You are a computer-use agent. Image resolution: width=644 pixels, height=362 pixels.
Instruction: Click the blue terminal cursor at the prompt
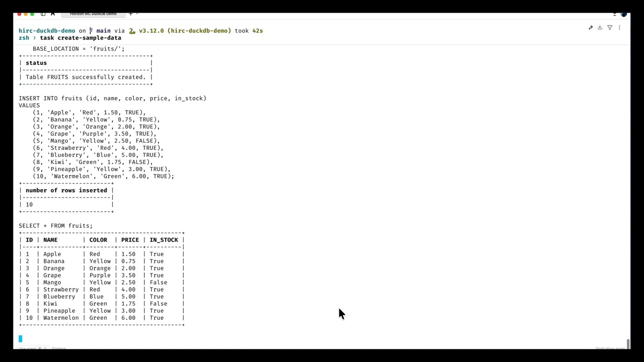click(x=21, y=339)
